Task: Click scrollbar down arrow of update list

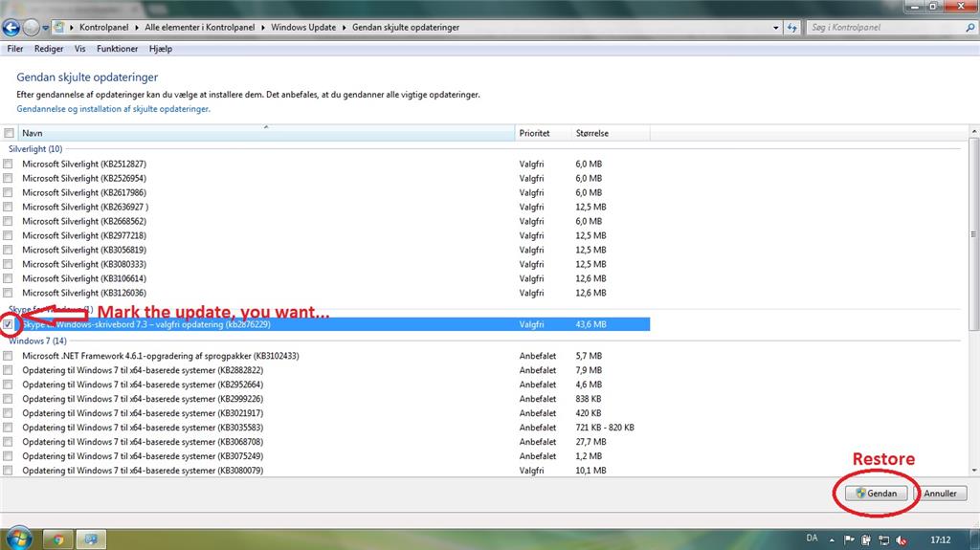Action: click(973, 471)
